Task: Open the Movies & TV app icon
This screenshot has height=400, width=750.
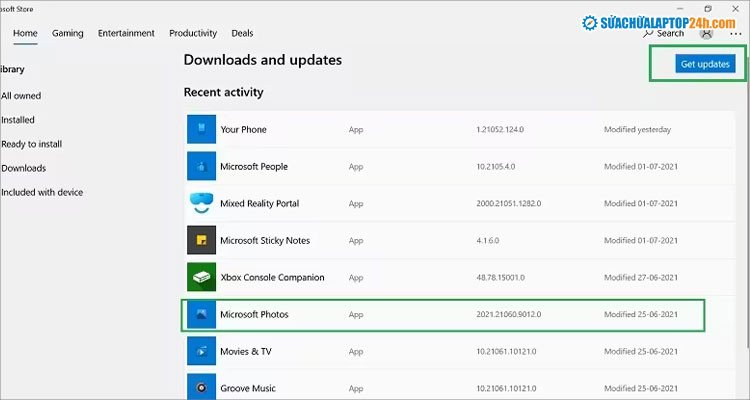Action: coord(201,351)
